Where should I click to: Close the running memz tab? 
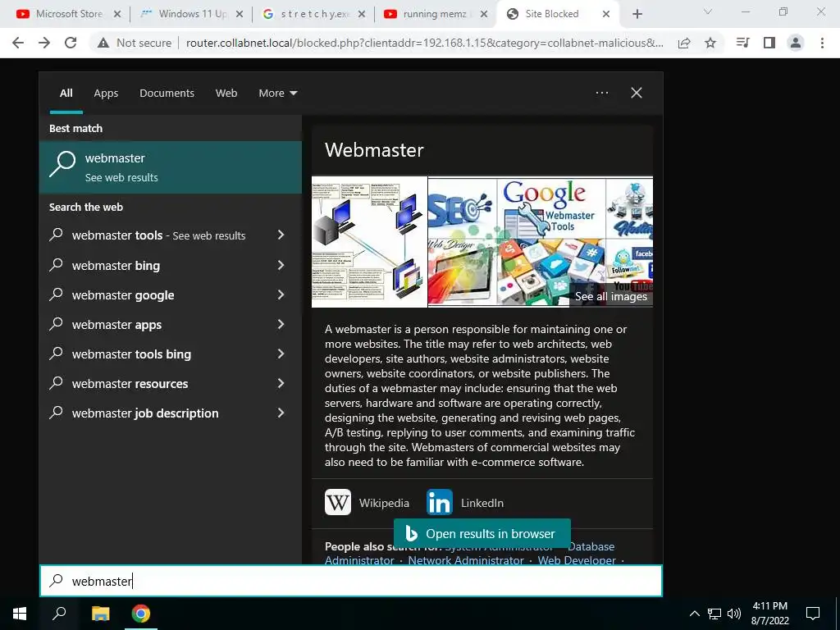click(x=484, y=14)
